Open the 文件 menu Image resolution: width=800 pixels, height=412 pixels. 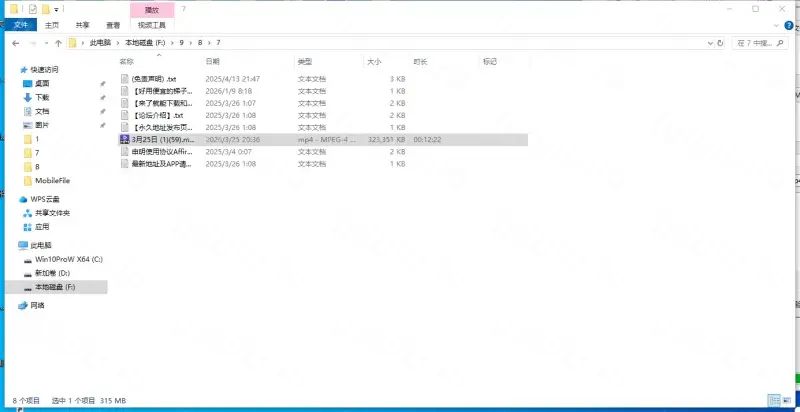pyautogui.click(x=19, y=24)
